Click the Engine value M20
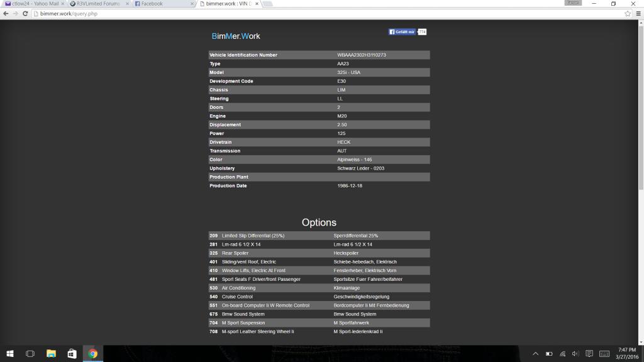 coord(341,116)
